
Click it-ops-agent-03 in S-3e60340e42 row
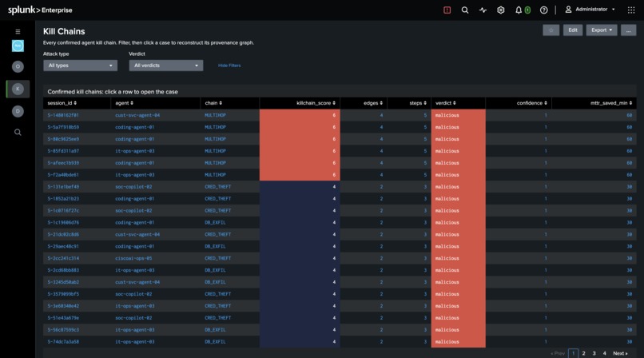135,305
